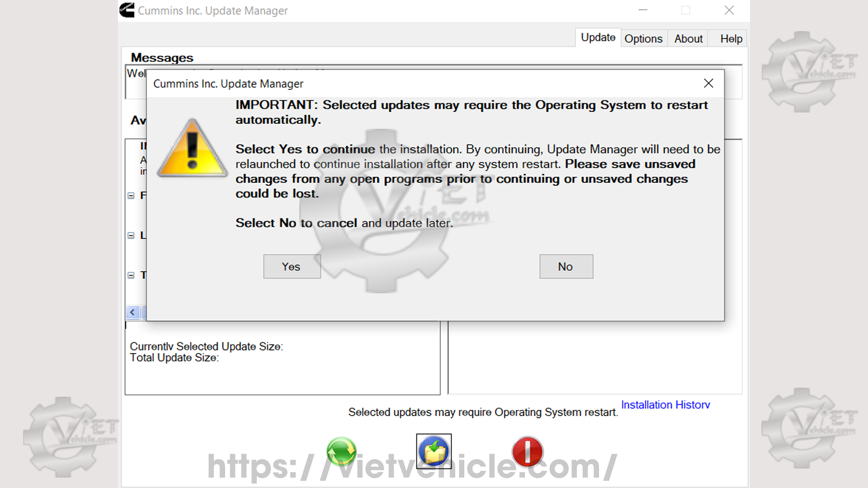Switch to the Update tab
868x488 pixels.
click(x=598, y=38)
